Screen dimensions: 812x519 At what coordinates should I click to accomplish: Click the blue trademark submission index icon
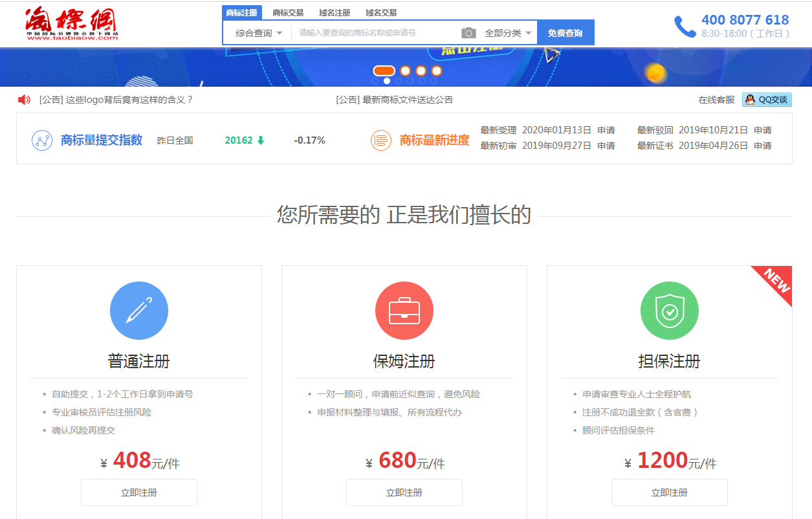click(x=42, y=140)
